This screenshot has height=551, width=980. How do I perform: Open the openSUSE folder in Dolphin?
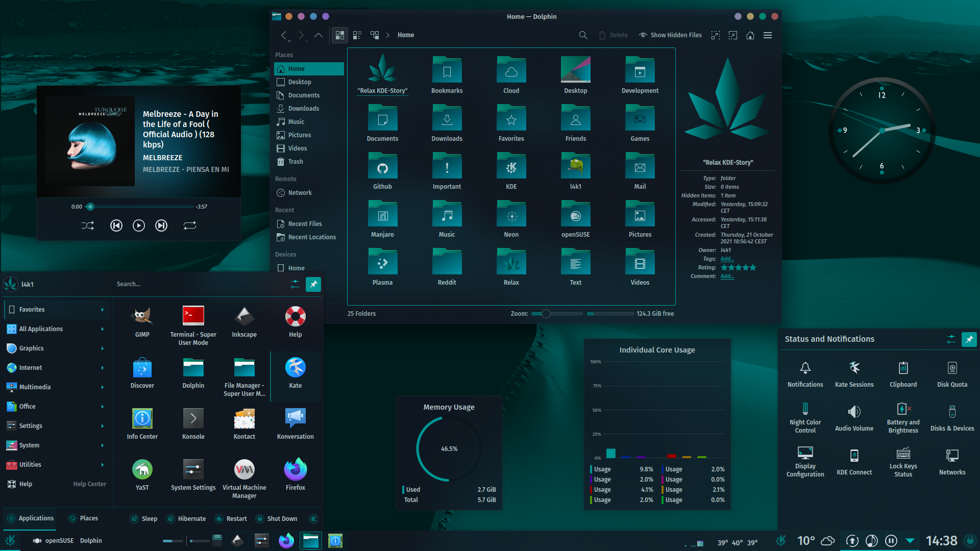click(x=576, y=219)
